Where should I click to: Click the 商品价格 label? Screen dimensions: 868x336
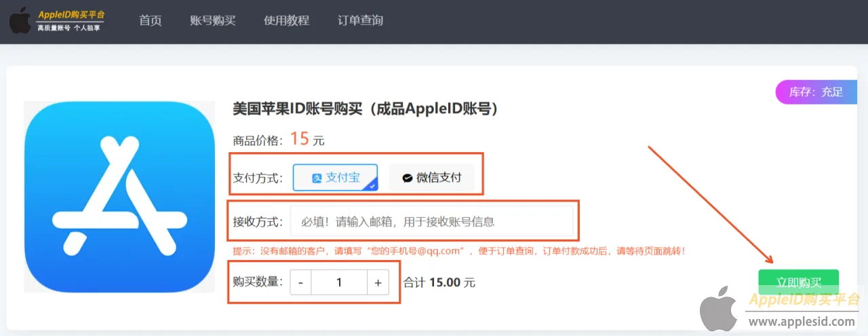coord(258,141)
